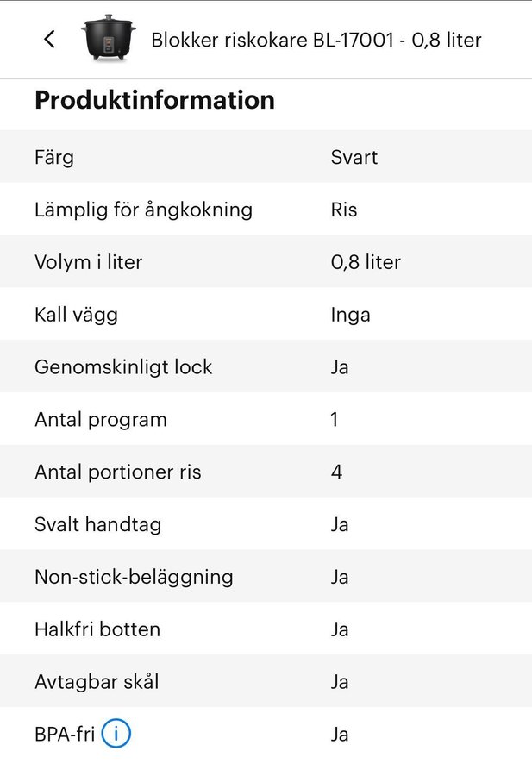Tap the Färg row label
The image size is (532, 776).
coord(54,158)
